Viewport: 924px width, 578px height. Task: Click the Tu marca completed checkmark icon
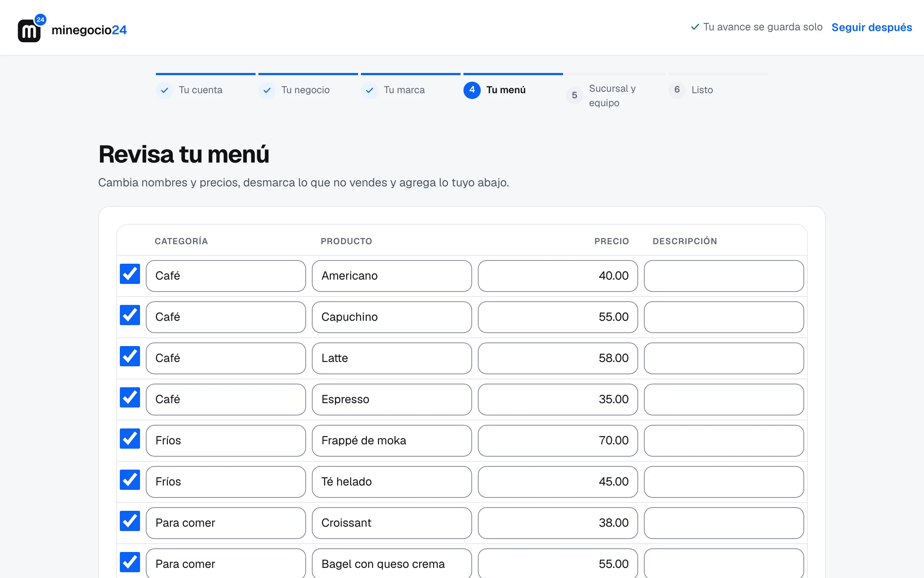point(370,90)
